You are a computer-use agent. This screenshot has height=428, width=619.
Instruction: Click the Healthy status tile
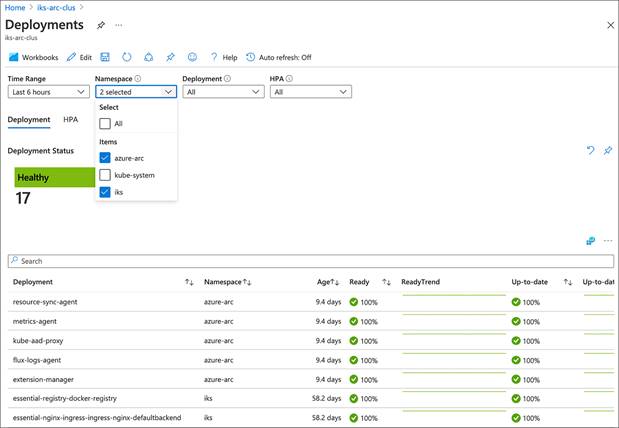click(x=55, y=177)
